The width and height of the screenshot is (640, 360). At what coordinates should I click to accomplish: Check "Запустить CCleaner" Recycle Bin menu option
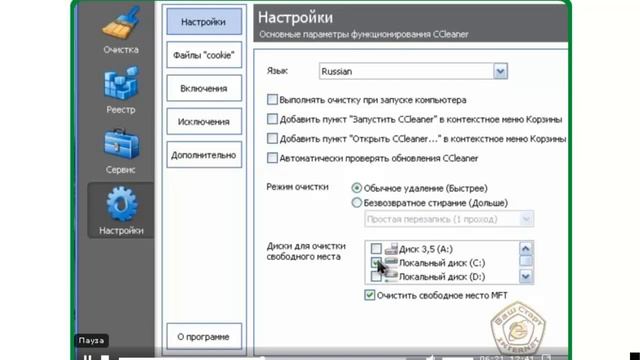(x=272, y=119)
